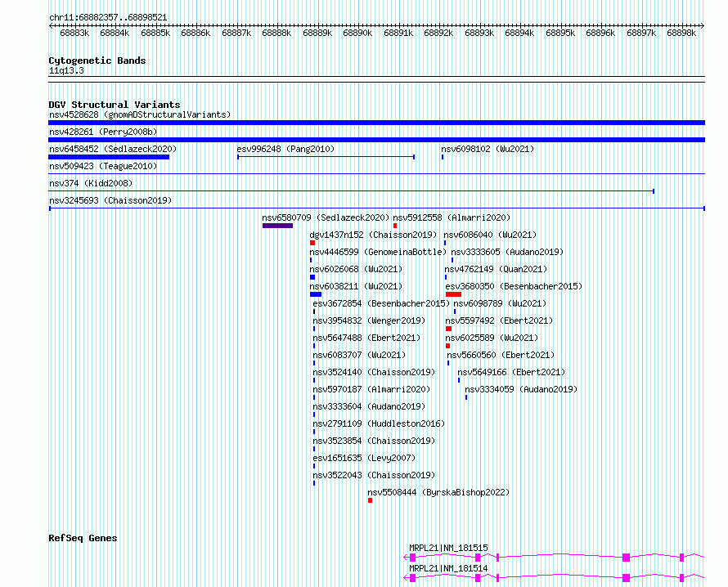This screenshot has width=728, height=587.
Task: Select nsv374 (Kidd2008) variant label
Action: tap(91, 183)
